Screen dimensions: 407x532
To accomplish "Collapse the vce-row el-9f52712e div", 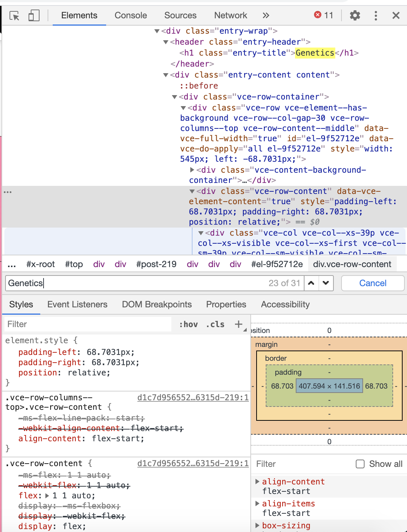I will 183,108.
